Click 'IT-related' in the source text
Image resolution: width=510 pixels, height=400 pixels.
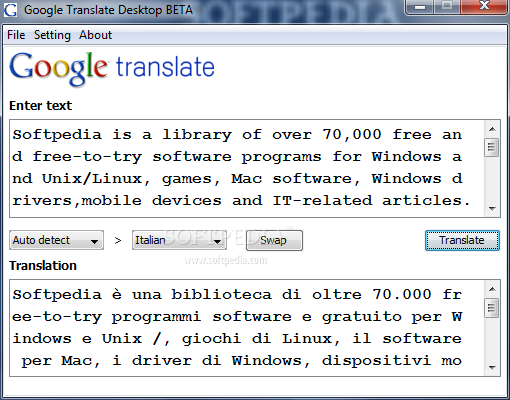(322, 201)
